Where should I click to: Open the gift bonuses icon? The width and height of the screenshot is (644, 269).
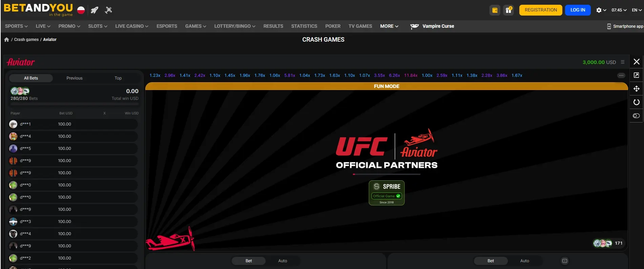pos(508,10)
